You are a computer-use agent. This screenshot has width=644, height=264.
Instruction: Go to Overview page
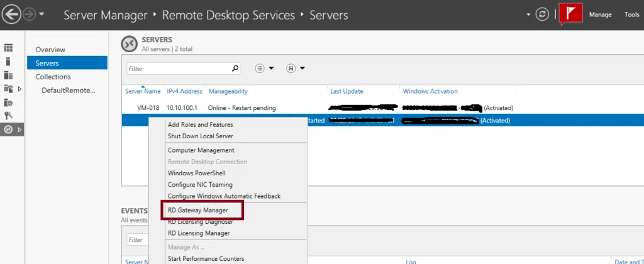(50, 50)
